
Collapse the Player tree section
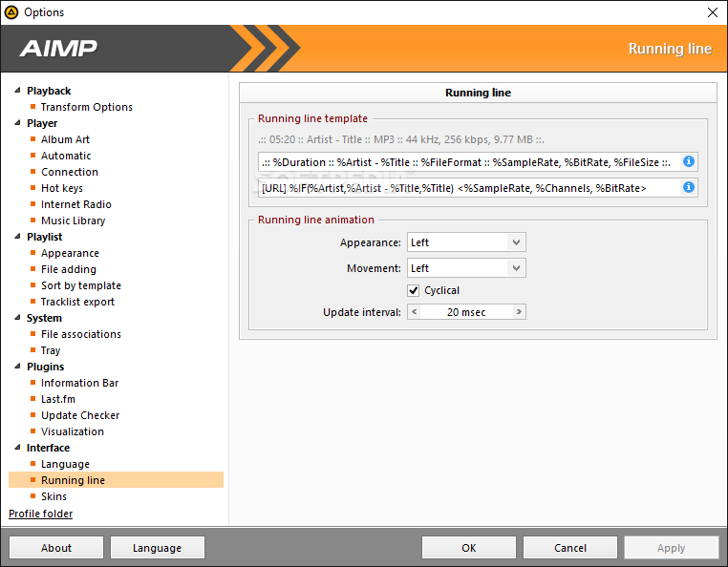tap(17, 123)
